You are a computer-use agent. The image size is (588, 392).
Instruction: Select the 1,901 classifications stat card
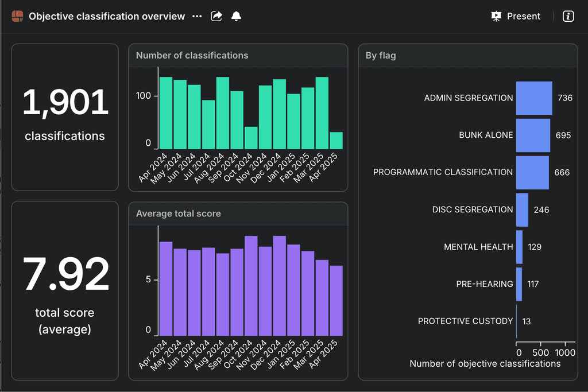click(x=65, y=117)
